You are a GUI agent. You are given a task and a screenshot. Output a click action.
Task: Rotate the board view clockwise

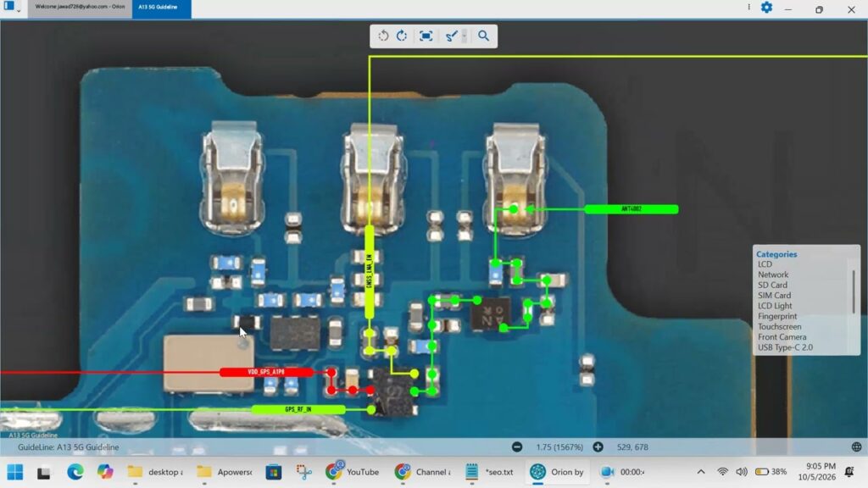pos(402,36)
